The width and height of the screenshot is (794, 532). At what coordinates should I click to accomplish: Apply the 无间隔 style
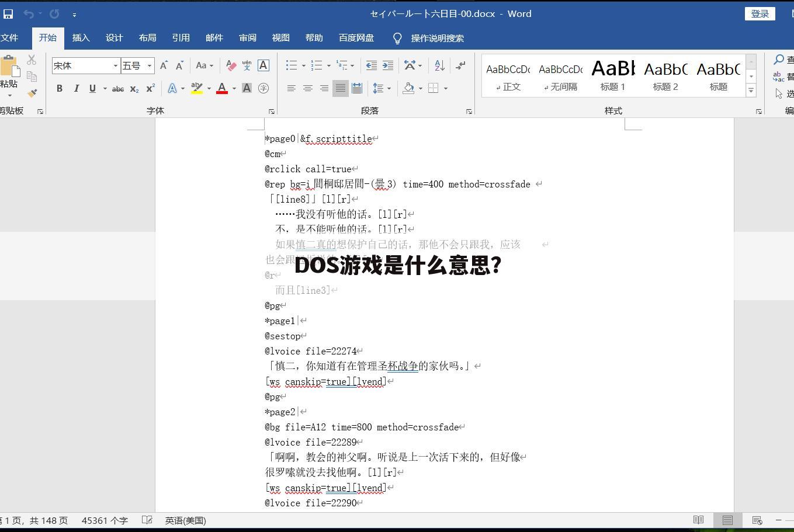point(560,77)
